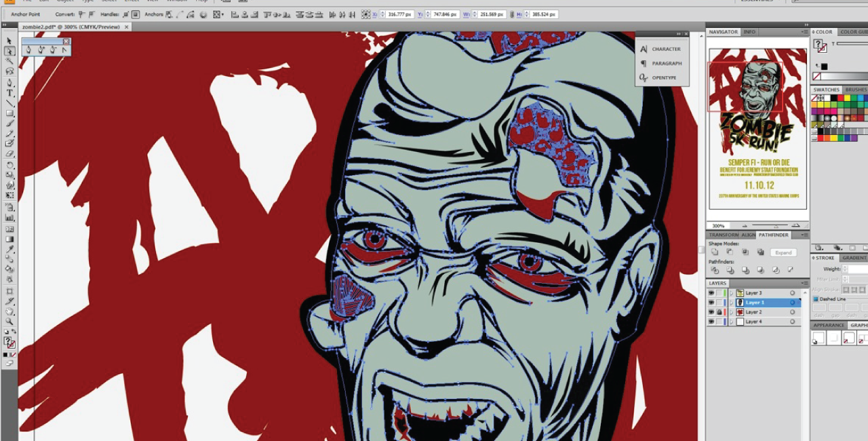Pick the Rotate tool

pos(9,165)
